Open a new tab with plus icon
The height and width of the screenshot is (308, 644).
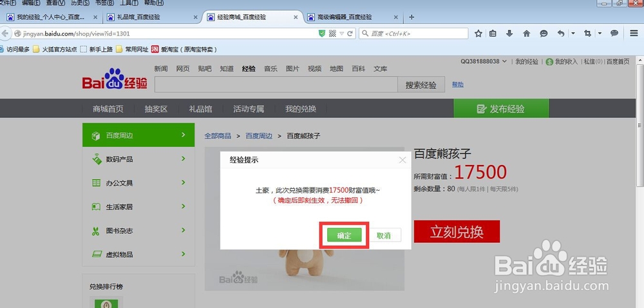(x=412, y=17)
